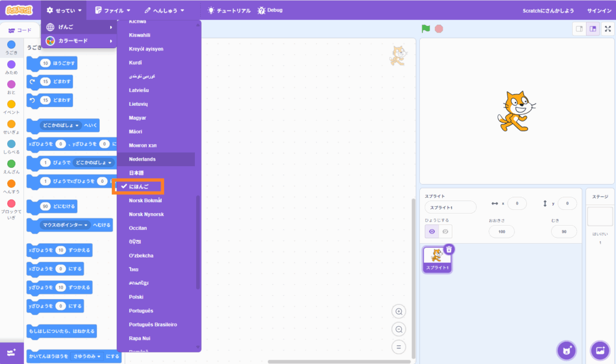This screenshot has width=616, height=364.
Task: Click the green flag to run
Action: pyautogui.click(x=426, y=29)
